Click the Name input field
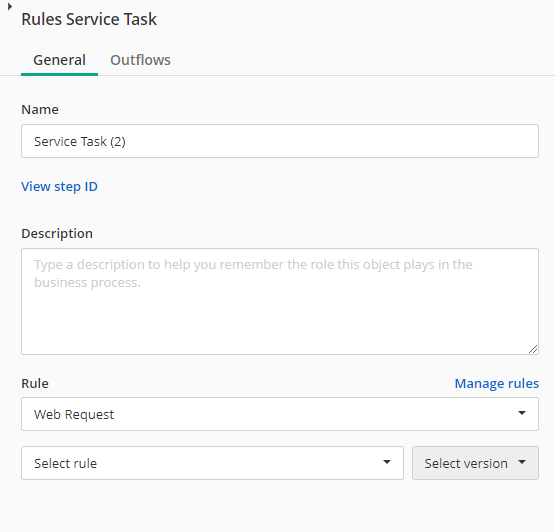555x532 pixels. (x=280, y=141)
